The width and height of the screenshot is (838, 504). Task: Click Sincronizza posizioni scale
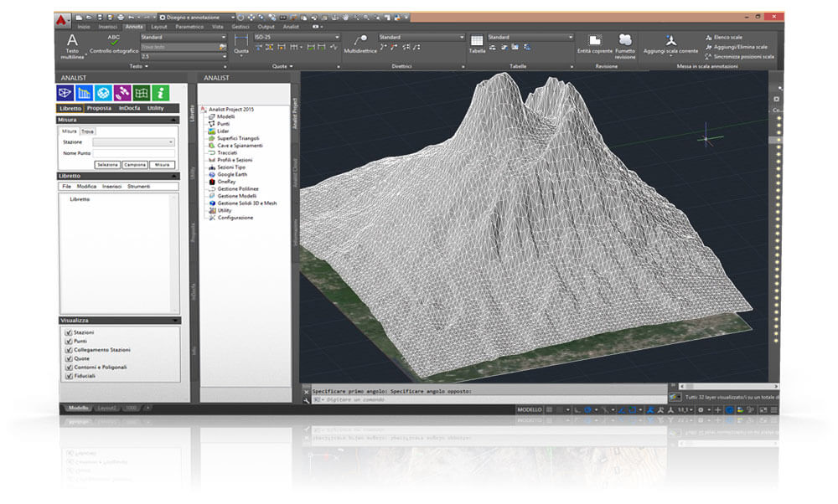pos(740,57)
